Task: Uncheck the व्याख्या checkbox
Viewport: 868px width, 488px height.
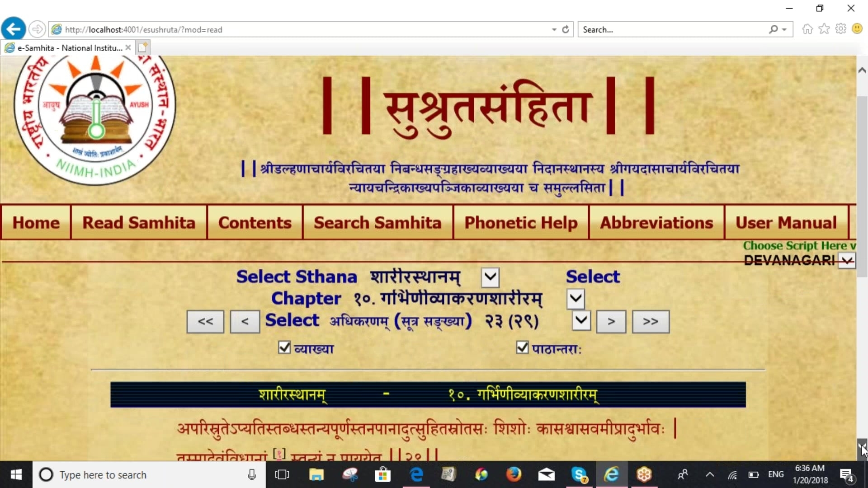Action: pos(284,347)
